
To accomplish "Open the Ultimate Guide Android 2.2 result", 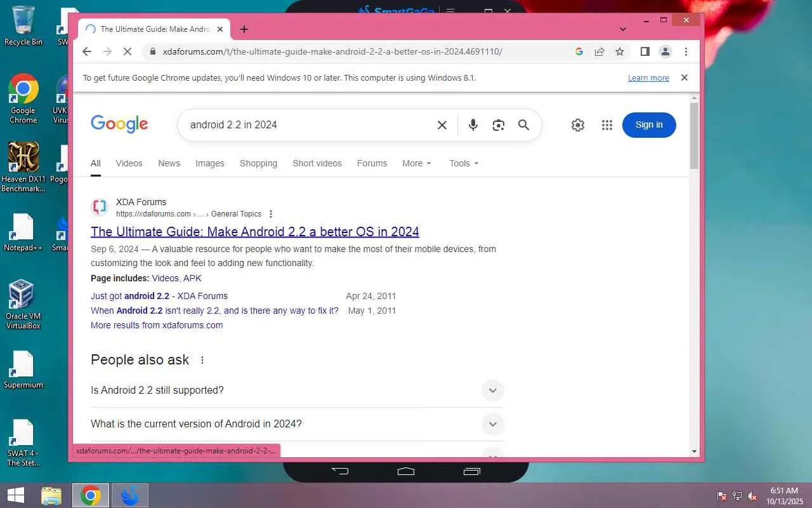I will [x=255, y=232].
